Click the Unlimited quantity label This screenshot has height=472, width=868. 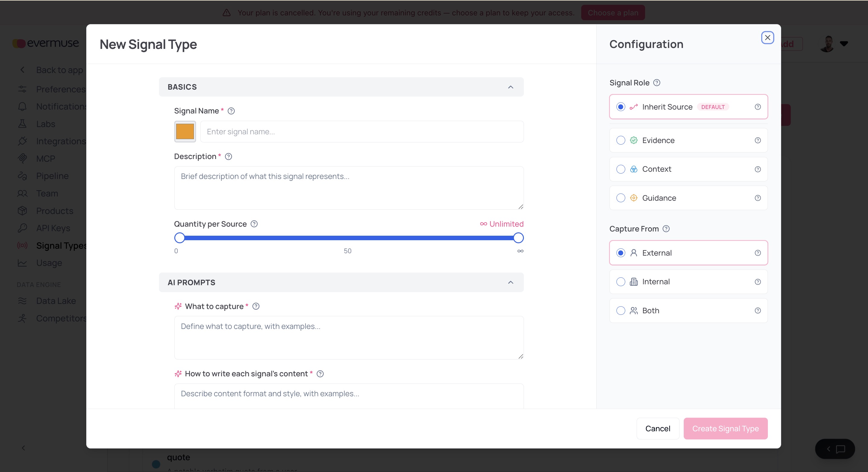point(502,224)
